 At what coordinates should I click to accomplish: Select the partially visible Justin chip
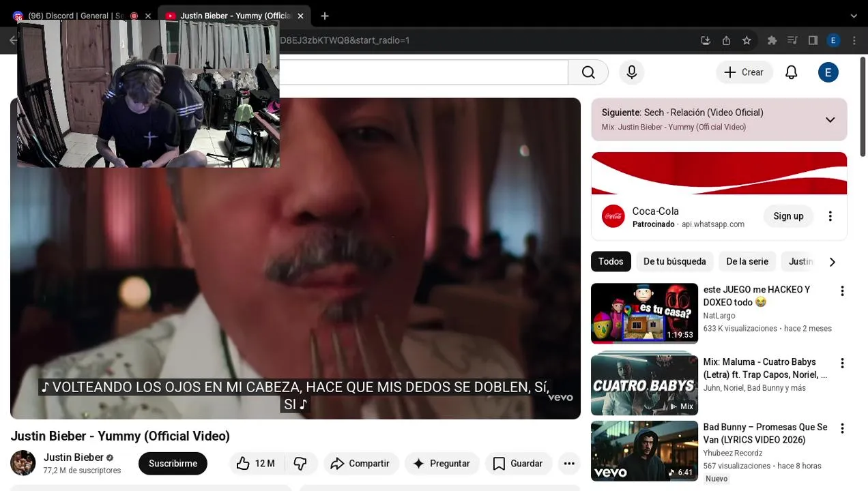[800, 262]
